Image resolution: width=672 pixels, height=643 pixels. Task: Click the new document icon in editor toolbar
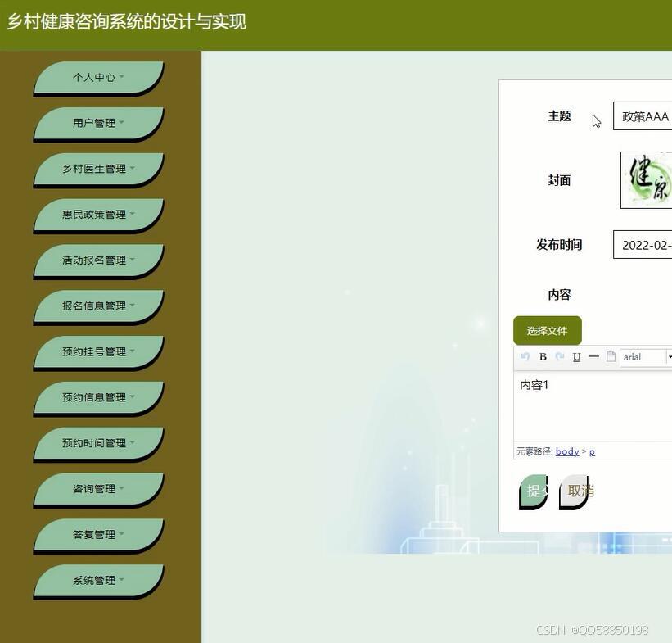pos(610,356)
